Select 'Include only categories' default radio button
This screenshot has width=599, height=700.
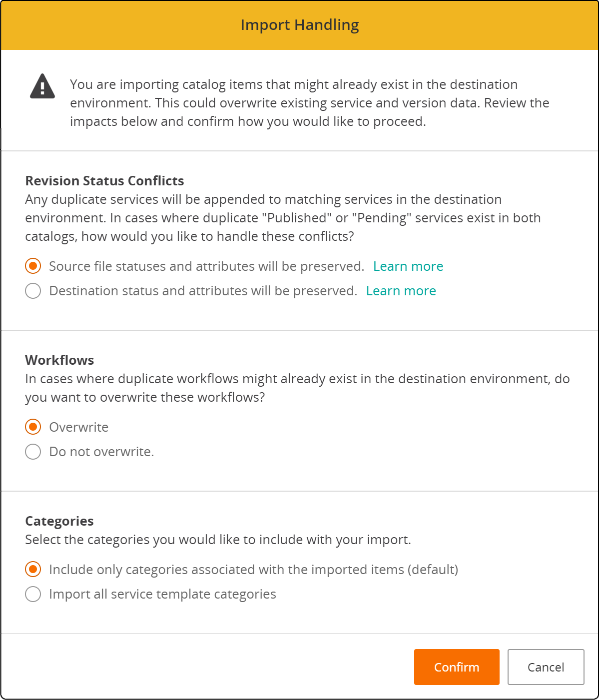click(33, 570)
